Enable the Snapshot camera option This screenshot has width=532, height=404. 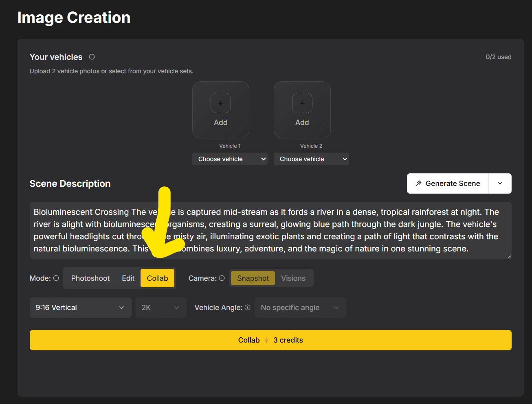coord(253,278)
